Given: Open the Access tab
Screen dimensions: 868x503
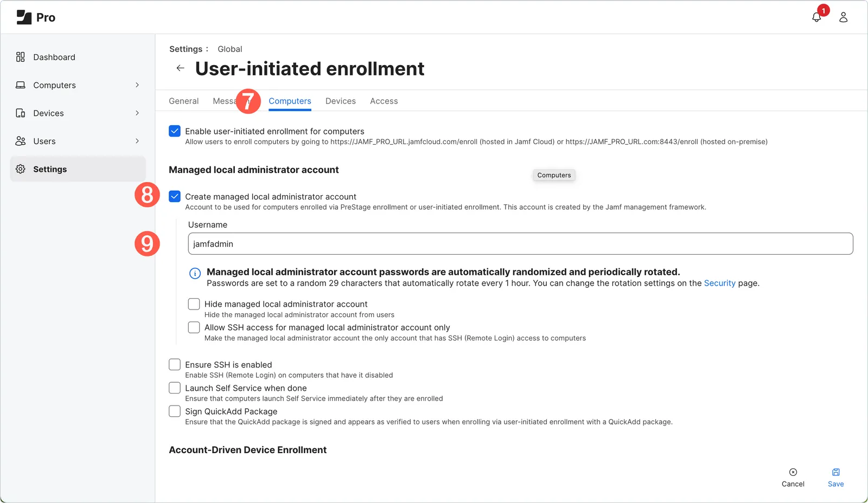Looking at the screenshot, I should pos(384,101).
